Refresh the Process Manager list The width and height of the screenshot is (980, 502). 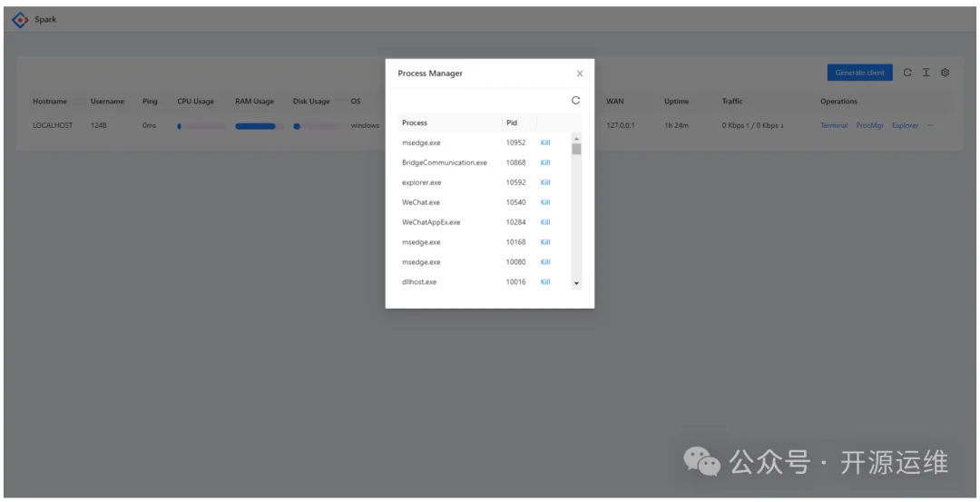point(575,101)
